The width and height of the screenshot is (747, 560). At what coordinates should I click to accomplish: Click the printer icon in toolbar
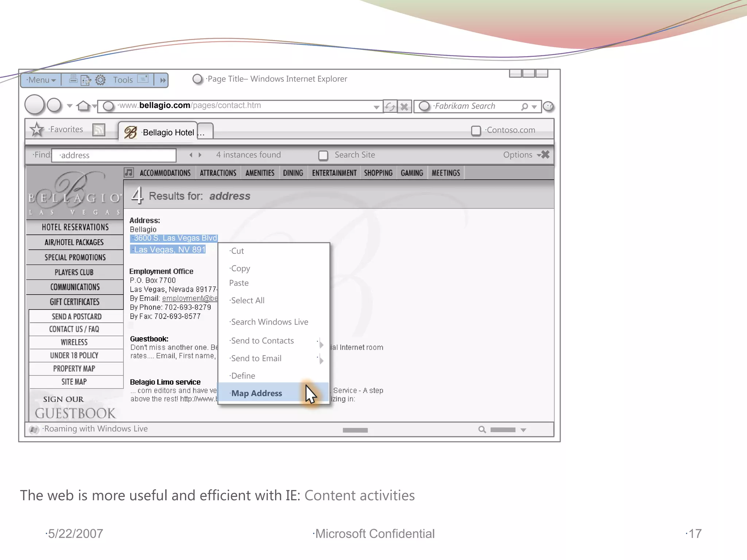coord(73,79)
